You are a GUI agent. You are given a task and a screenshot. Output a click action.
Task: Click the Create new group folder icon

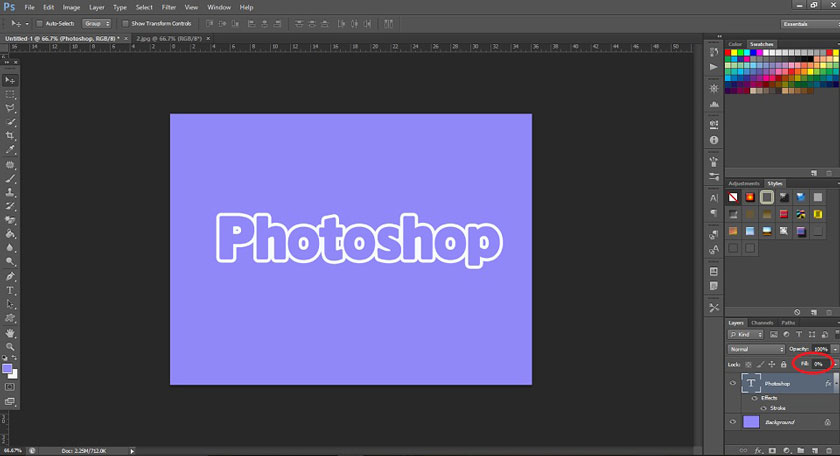pyautogui.click(x=800, y=451)
